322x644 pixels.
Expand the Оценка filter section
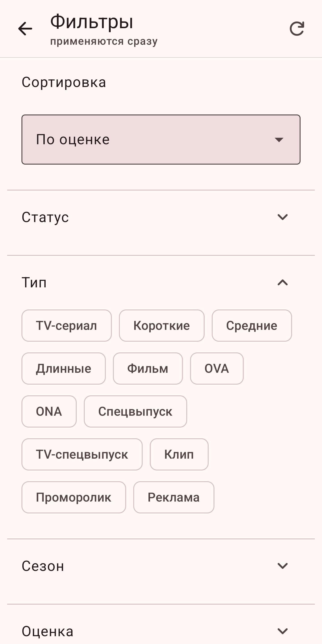pyautogui.click(x=282, y=631)
